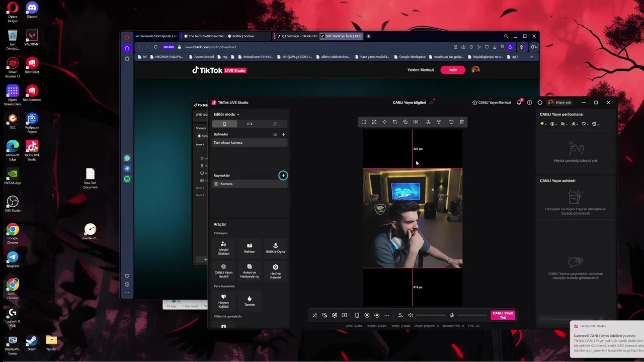Click the center-align icon in preview toolbar
644x362 pixels.
(x=384, y=122)
